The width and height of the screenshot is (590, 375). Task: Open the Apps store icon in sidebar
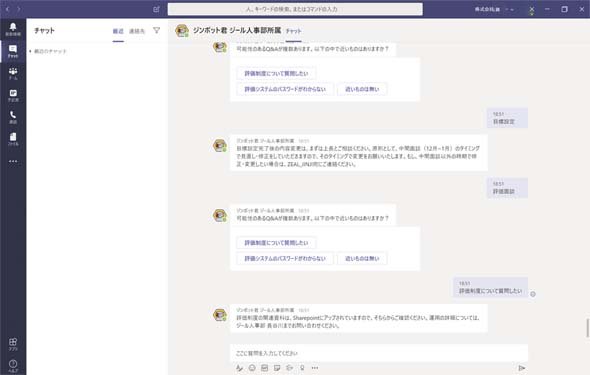point(13,344)
